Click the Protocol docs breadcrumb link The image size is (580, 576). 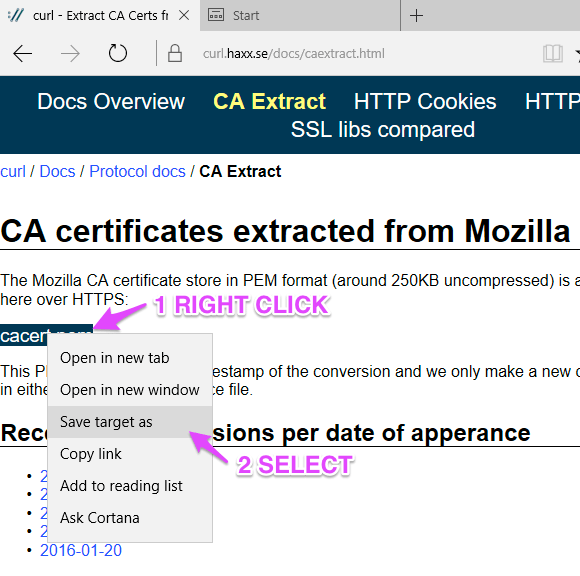pyautogui.click(x=137, y=171)
